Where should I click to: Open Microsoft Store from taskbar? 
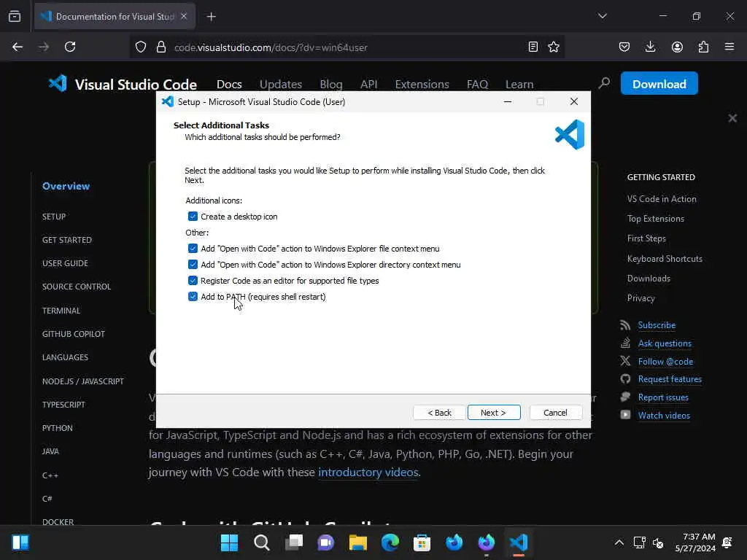[422, 542]
